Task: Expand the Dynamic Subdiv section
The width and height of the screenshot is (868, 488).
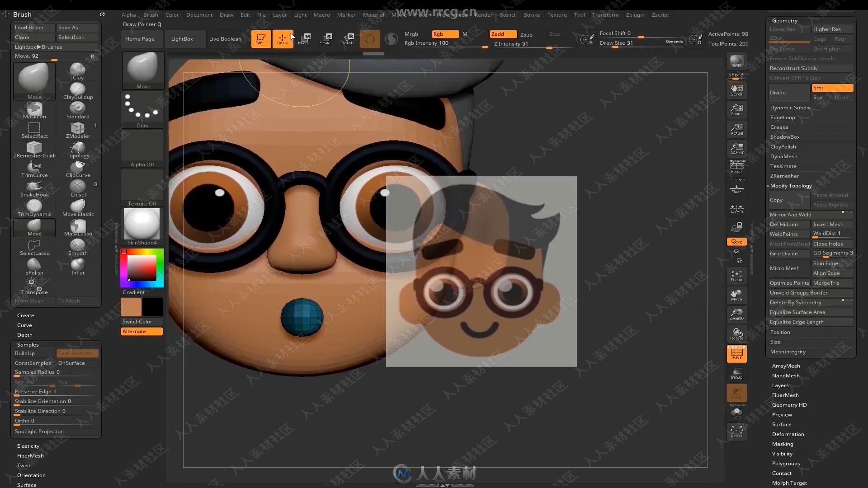Action: 790,108
